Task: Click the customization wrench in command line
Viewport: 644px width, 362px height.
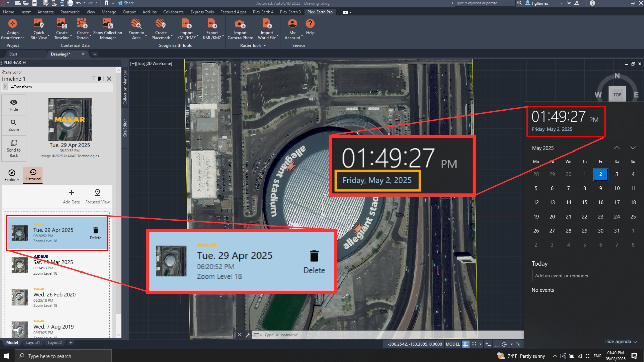Action: pos(248,335)
